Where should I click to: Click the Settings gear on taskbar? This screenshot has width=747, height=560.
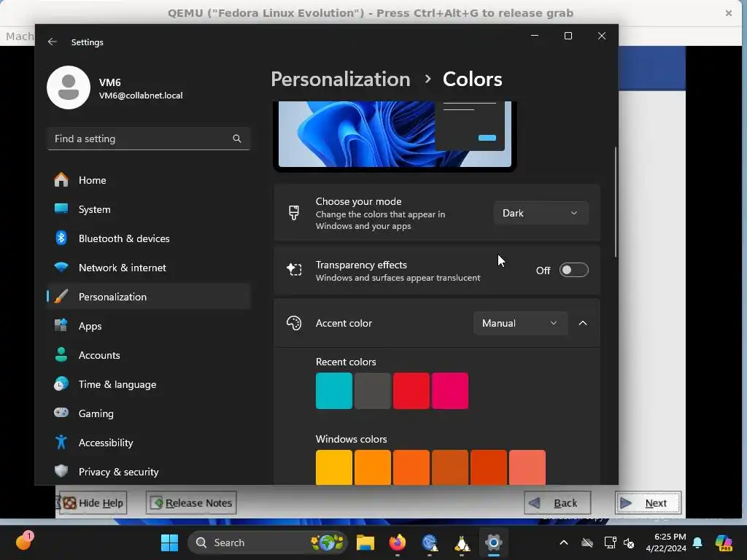(x=494, y=542)
